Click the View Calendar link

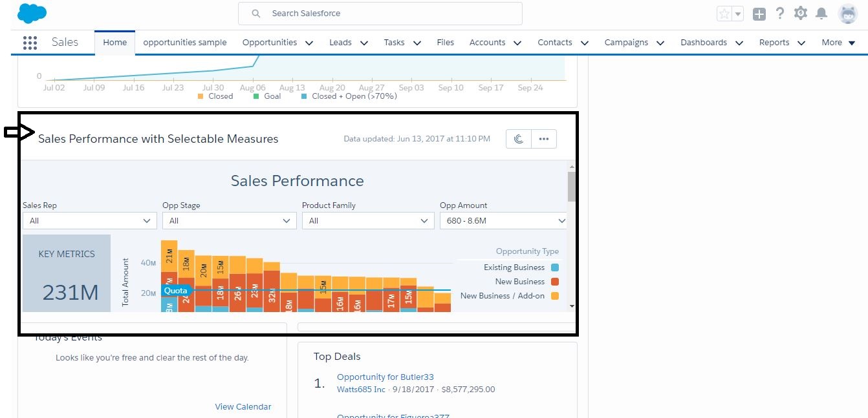coord(243,406)
